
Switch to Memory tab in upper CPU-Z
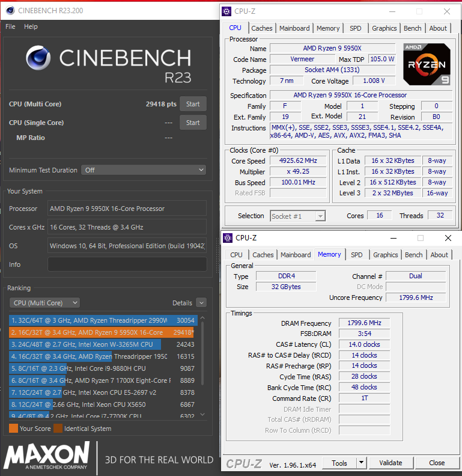tap(328, 28)
